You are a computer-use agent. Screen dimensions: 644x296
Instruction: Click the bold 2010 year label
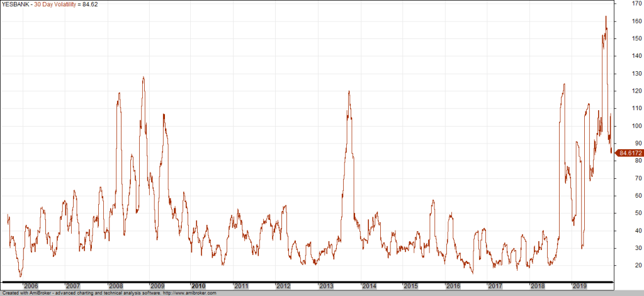[198, 285]
